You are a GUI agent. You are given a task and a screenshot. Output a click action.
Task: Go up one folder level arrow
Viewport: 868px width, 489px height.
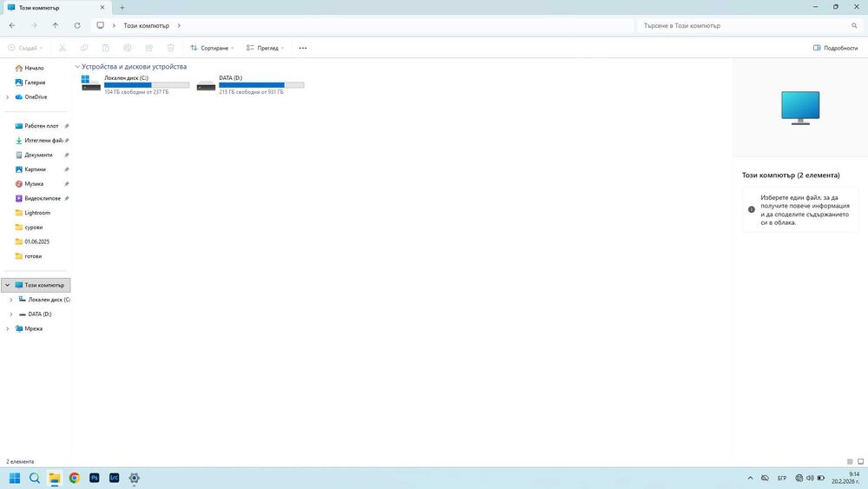tap(56, 25)
